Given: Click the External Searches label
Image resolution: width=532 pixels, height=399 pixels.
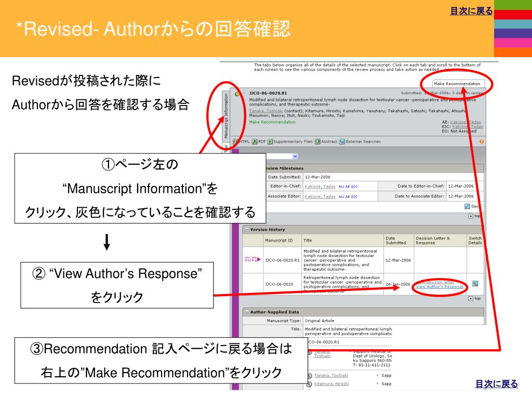Looking at the screenshot, I should click(x=363, y=141).
